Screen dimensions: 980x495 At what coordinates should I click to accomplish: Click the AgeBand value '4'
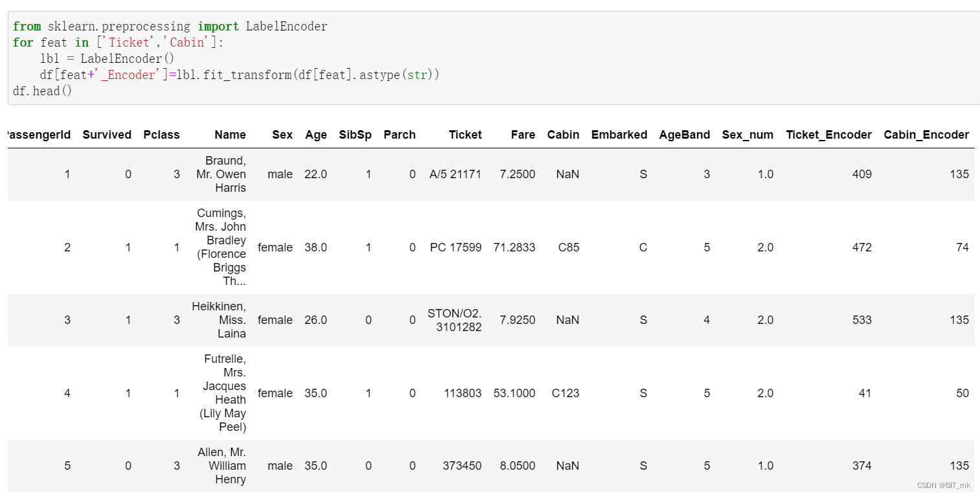(707, 320)
